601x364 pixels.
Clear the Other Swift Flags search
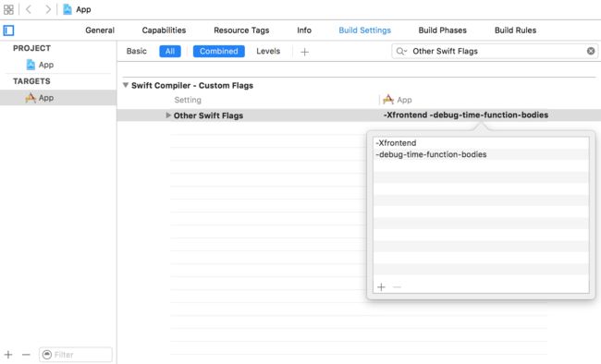click(591, 51)
